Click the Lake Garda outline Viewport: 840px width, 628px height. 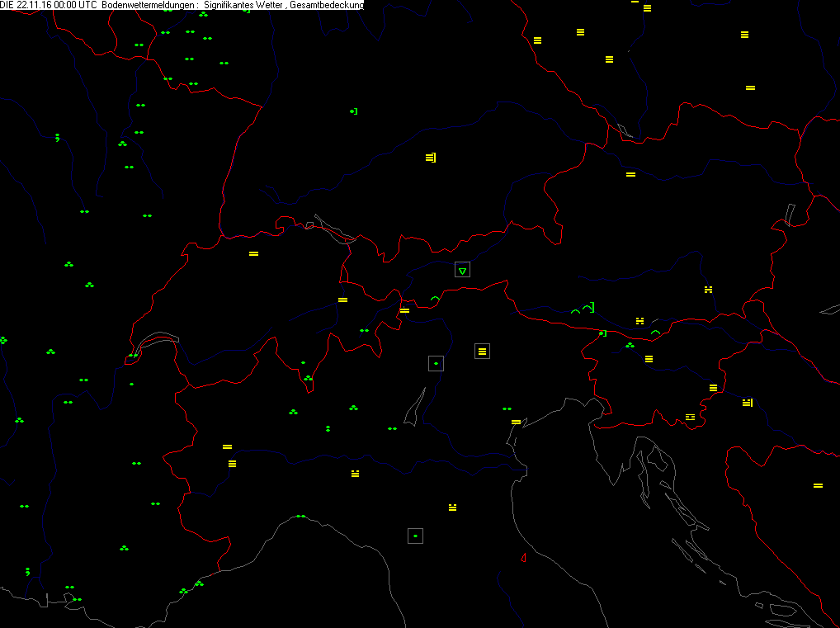coord(415,407)
